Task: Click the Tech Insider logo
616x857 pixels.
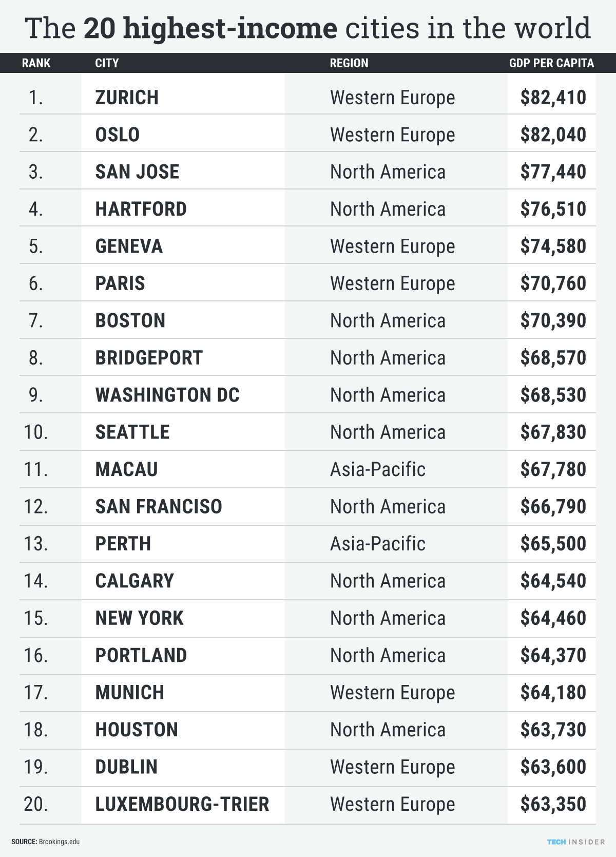Action: tap(576, 842)
